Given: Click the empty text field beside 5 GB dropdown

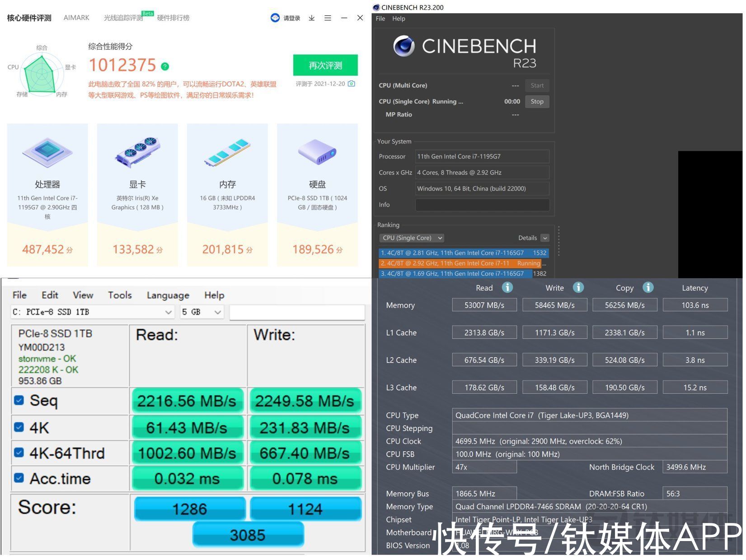Looking at the screenshot, I should pyautogui.click(x=297, y=312).
